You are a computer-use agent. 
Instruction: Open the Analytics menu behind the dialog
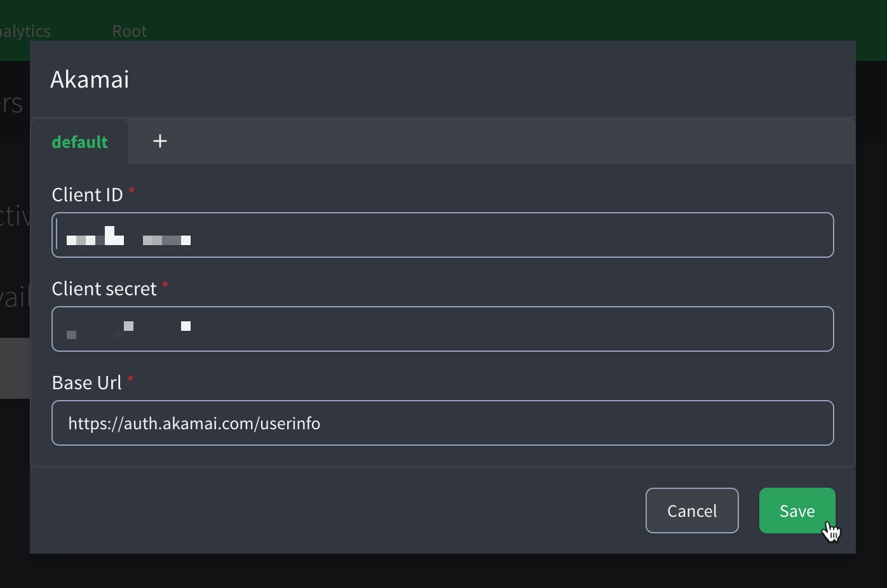(x=25, y=31)
